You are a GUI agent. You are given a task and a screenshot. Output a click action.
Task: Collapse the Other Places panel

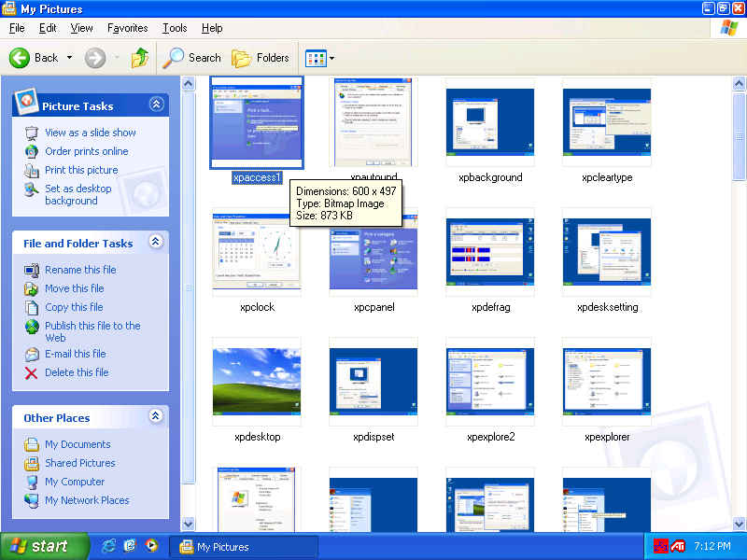click(x=155, y=415)
